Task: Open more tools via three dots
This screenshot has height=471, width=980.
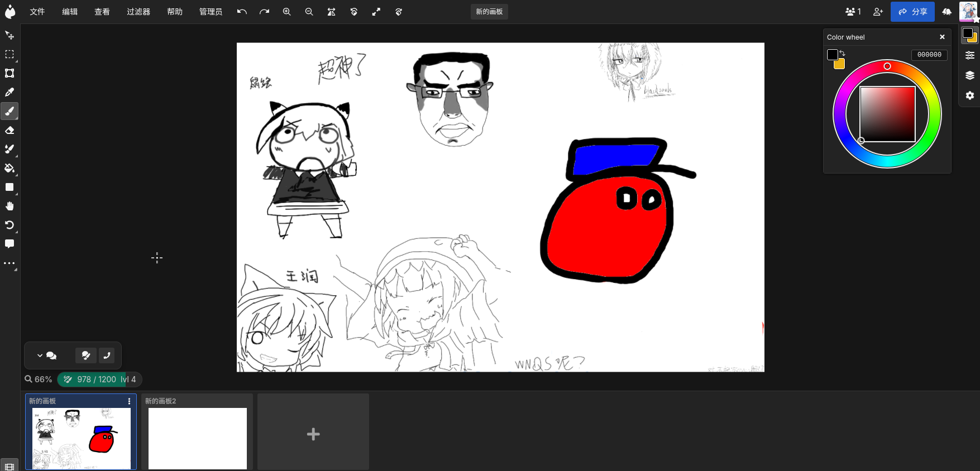Action: [x=9, y=263]
